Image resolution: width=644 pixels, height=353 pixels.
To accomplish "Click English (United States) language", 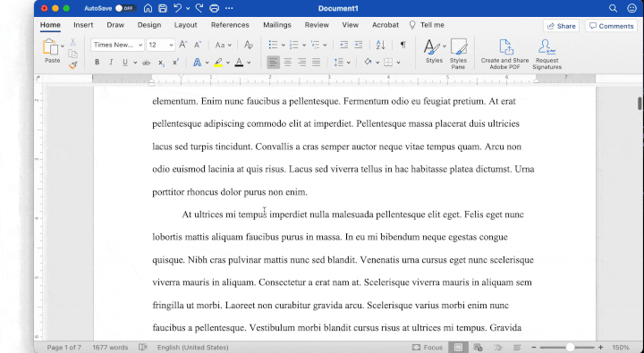I will pyautogui.click(x=192, y=348).
